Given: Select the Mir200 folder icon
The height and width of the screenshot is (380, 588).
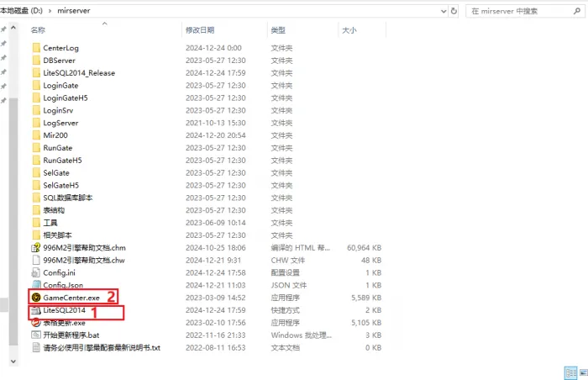Looking at the screenshot, I should point(36,135).
